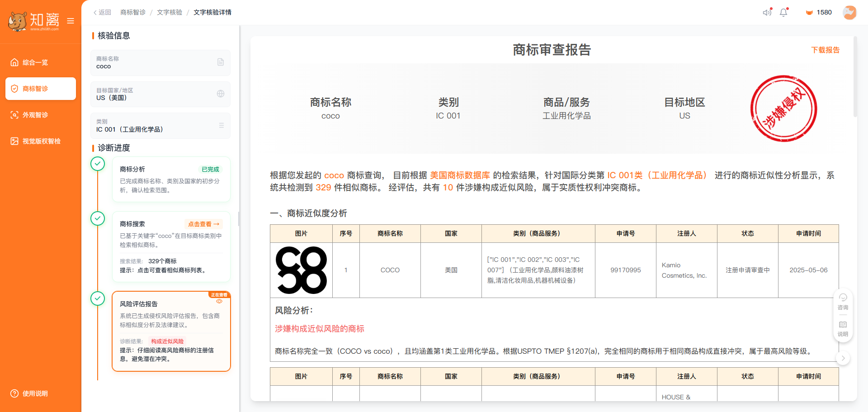Screen dimensions: 868x412
Task: Click the 视觉版权智检 image icon
Action: [14, 141]
